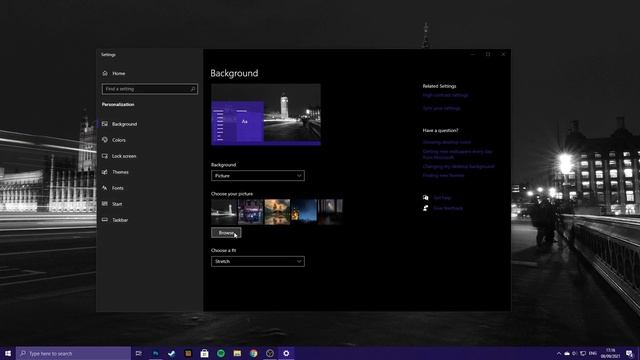Expand the Background type dropdown showing Picture
Image resolution: width=640 pixels, height=360 pixels.
click(x=258, y=176)
